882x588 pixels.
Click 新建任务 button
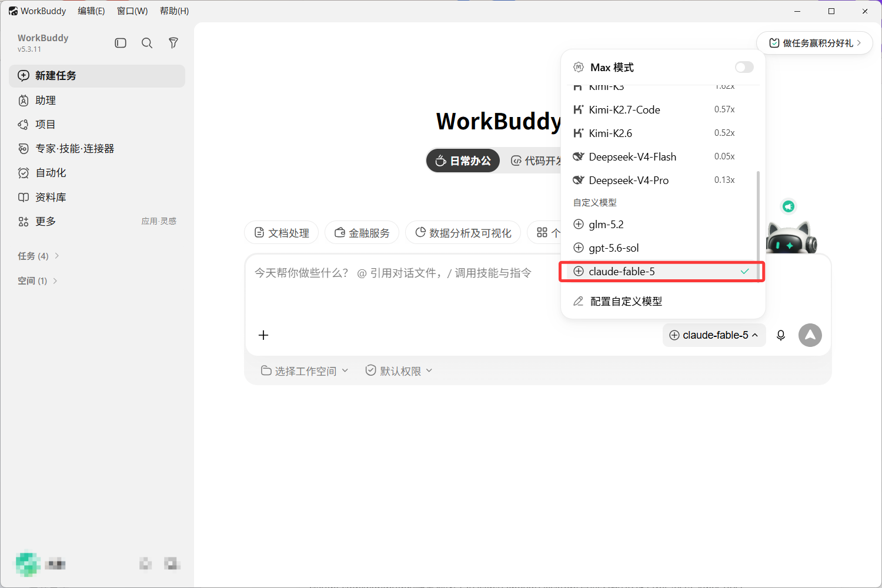(97, 76)
